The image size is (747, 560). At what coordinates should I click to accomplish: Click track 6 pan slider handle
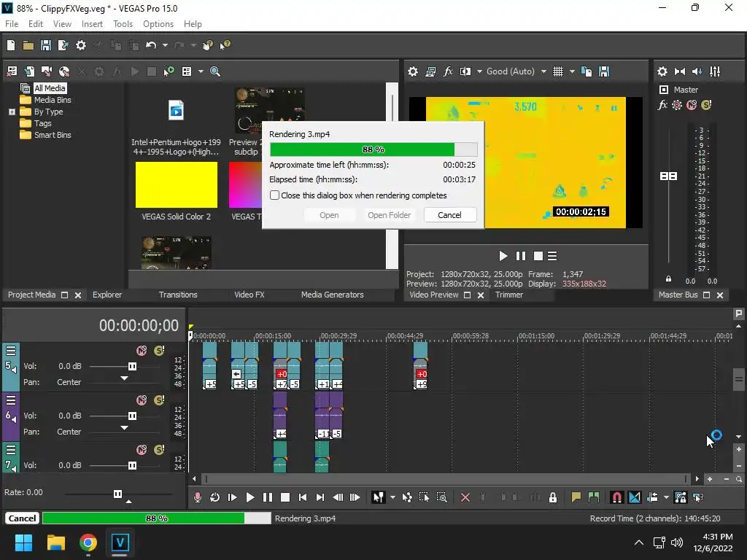[x=124, y=427]
